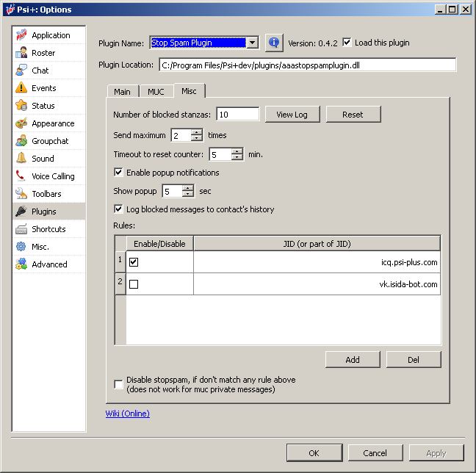Click the Number of blocked stanzas field
The width and height of the screenshot is (476, 473).
237,115
